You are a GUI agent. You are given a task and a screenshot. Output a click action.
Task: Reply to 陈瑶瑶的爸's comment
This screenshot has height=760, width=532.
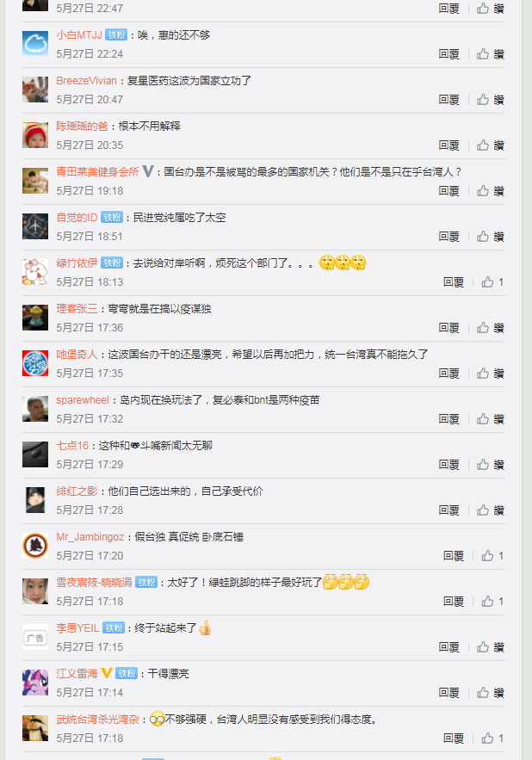coord(448,145)
